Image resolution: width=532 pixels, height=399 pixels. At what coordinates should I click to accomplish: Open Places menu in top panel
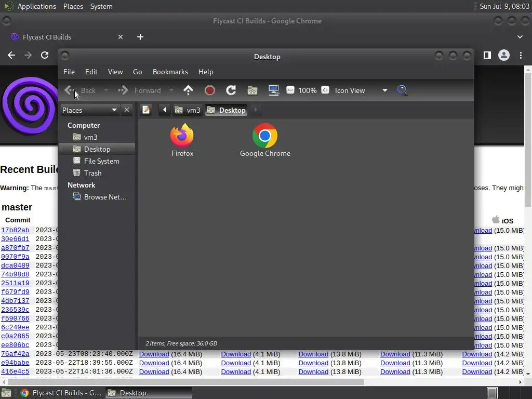pyautogui.click(x=73, y=6)
